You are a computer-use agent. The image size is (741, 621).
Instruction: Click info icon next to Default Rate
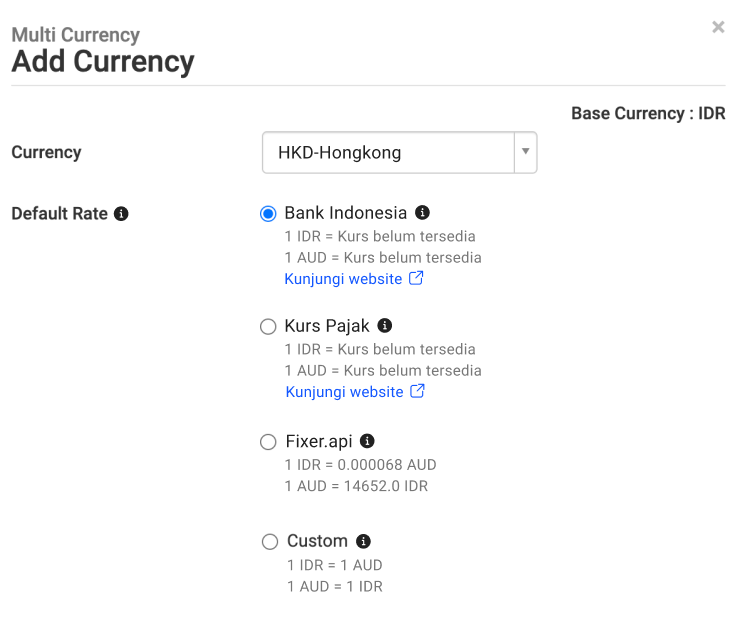pos(121,214)
